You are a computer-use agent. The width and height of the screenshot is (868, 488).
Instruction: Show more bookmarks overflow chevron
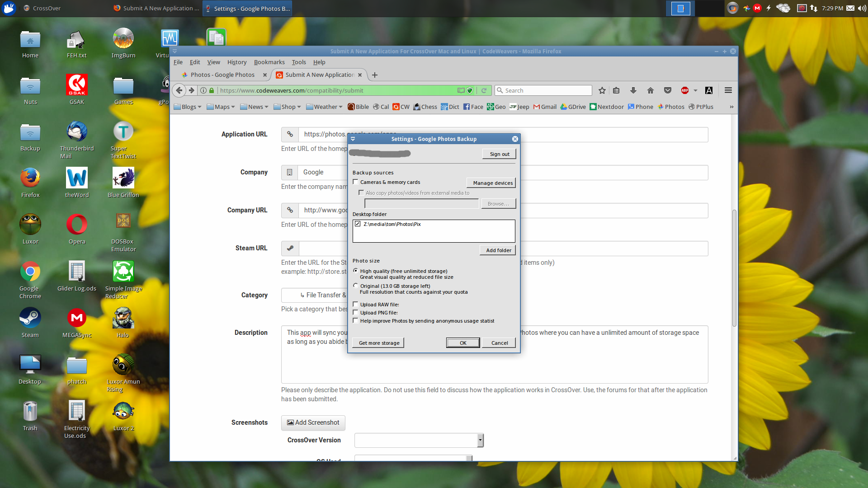[731, 107]
